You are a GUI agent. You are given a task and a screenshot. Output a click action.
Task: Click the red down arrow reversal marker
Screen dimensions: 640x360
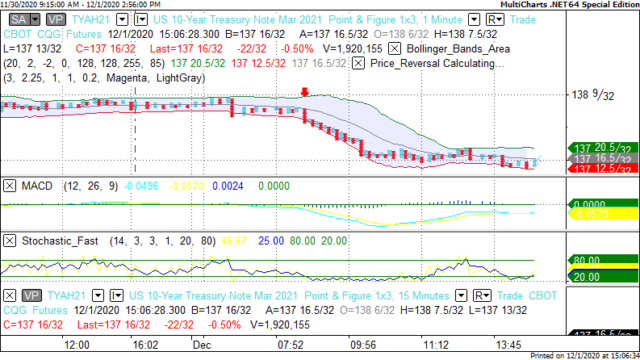point(304,92)
